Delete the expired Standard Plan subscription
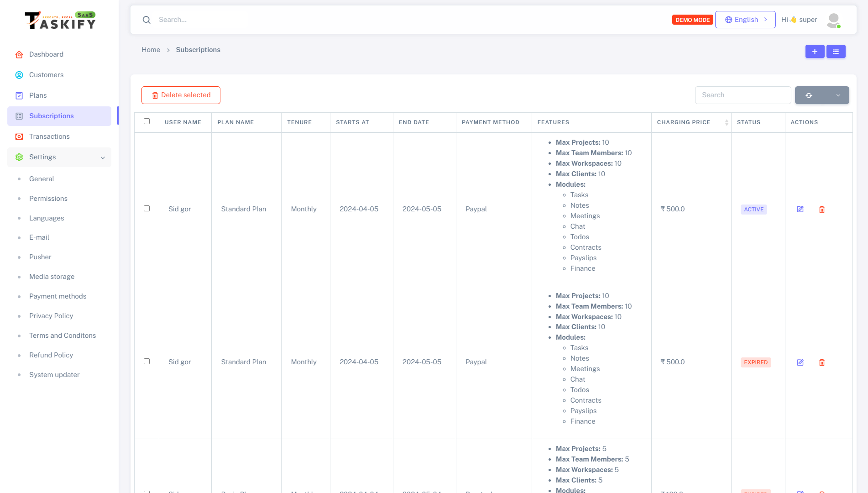The image size is (868, 493). [x=821, y=362]
